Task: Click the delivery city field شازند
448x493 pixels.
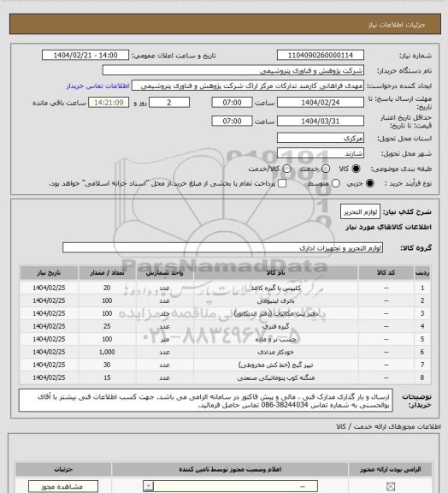Action: (x=321, y=153)
